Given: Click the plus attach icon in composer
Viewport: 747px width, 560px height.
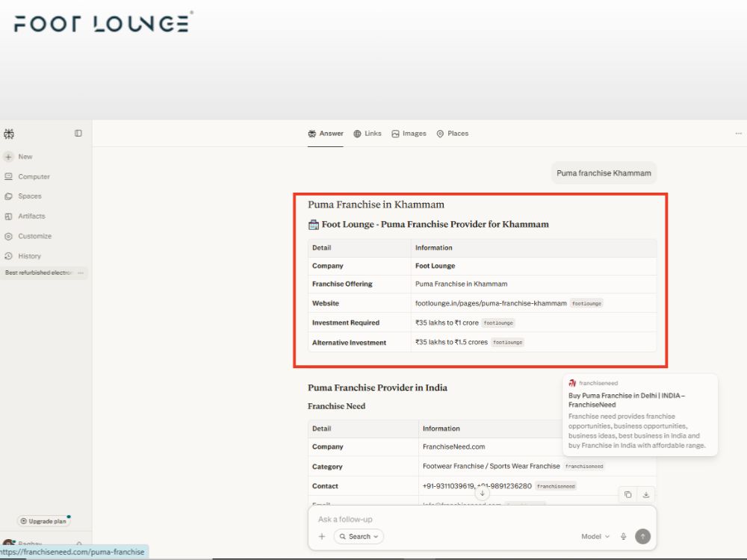Looking at the screenshot, I should click(322, 537).
